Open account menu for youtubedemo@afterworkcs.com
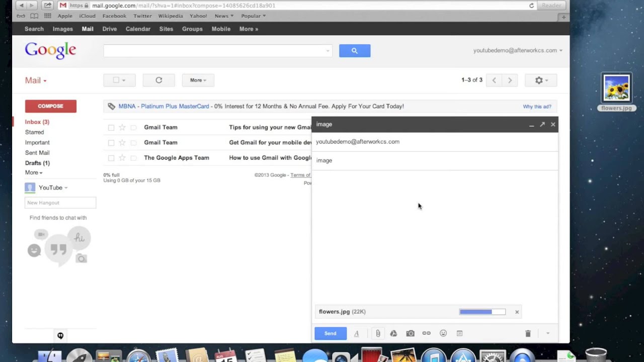644x362 pixels. click(x=518, y=50)
